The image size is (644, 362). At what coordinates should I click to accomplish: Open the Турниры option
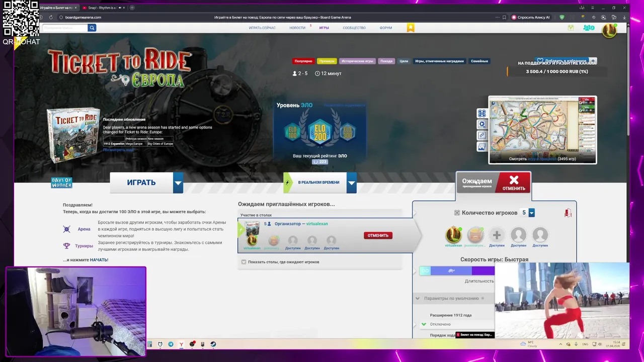click(84, 246)
